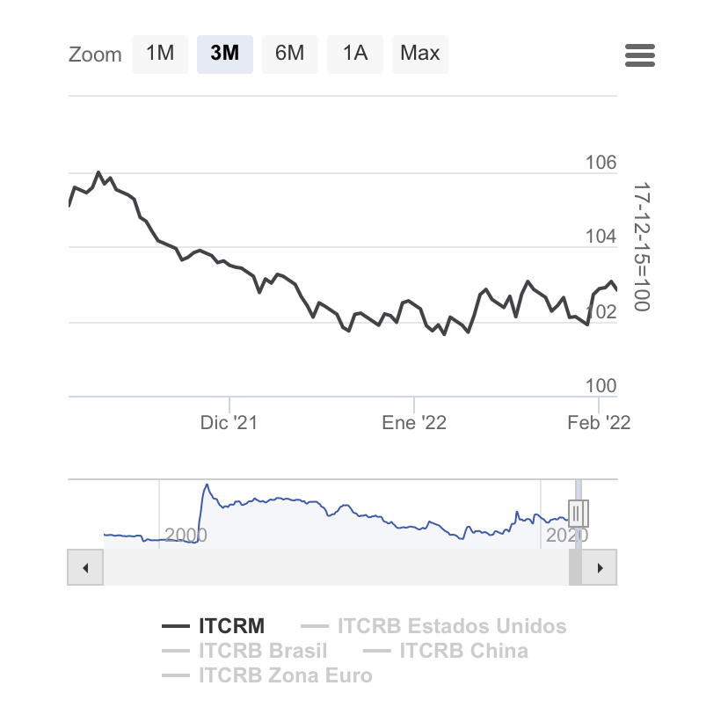This screenshot has width=728, height=722.
Task: Select the 1M zoom range
Action: [x=160, y=54]
